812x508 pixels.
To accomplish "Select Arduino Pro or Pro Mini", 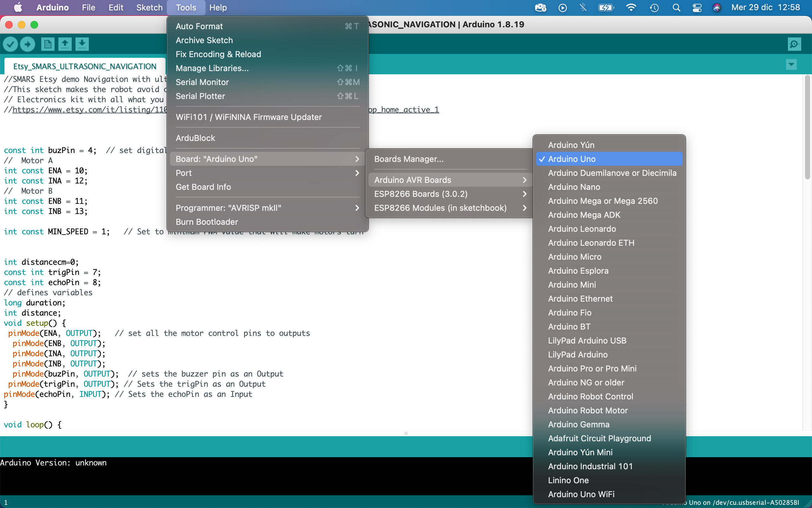I will pos(609,369).
